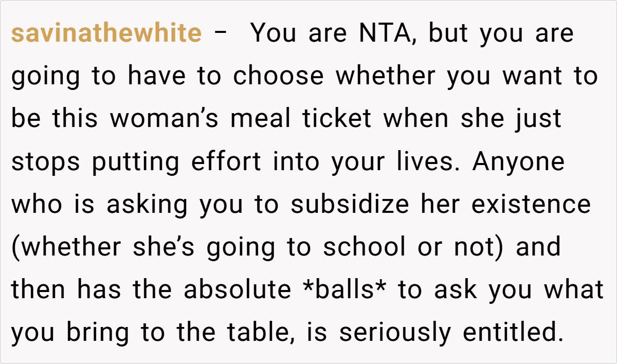
Task: Click the savinathewhite username link
Action: click(x=106, y=34)
